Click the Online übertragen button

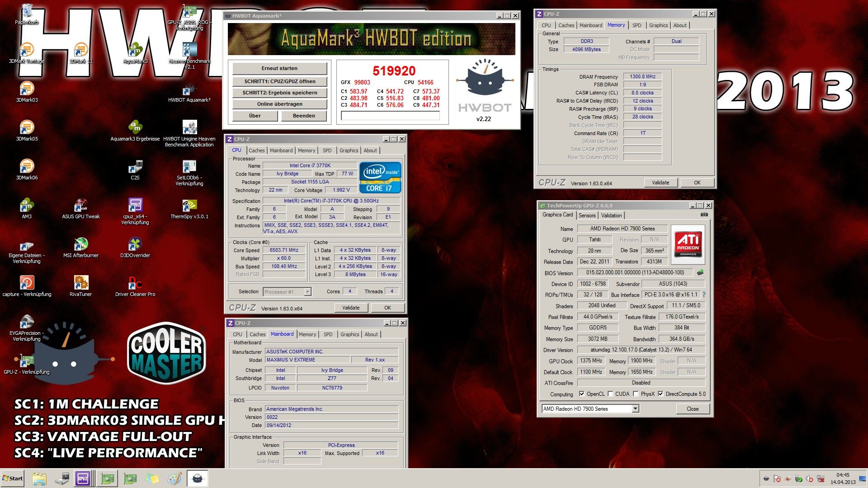point(279,104)
